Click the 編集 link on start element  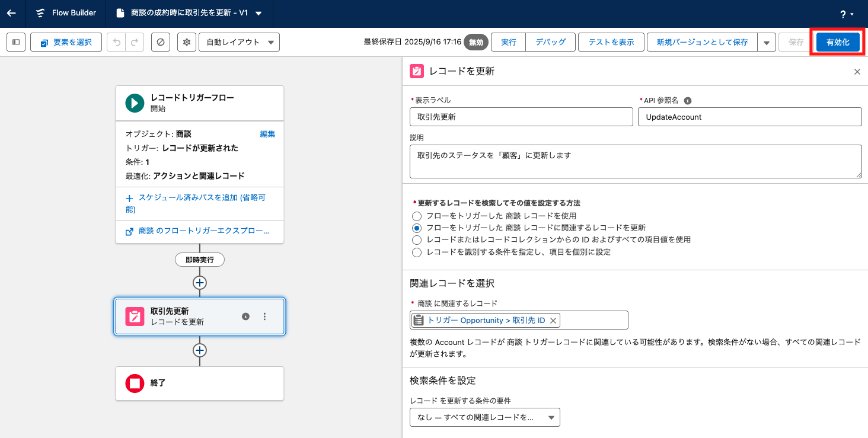267,134
